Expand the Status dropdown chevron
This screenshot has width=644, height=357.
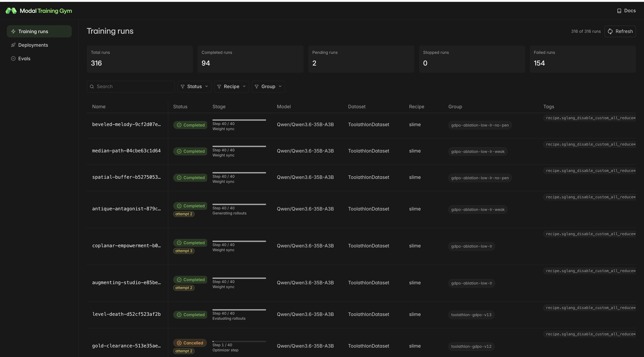(207, 86)
